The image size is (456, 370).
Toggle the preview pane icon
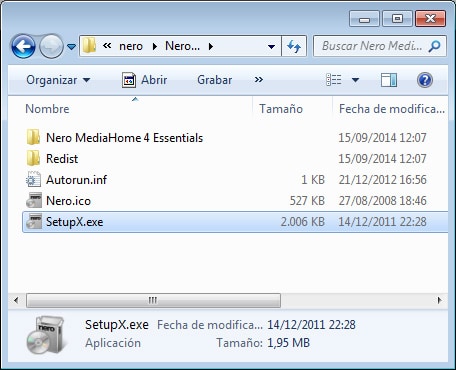click(389, 80)
